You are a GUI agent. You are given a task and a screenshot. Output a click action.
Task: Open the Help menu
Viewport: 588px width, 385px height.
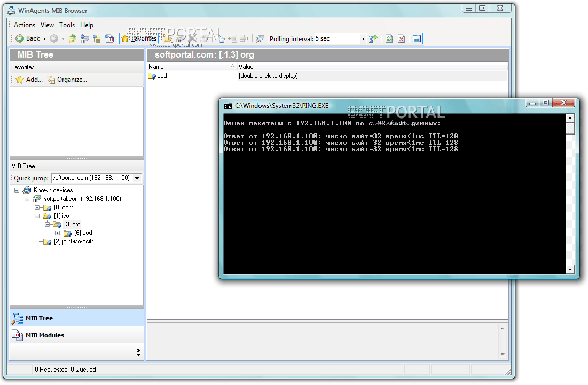tap(87, 25)
